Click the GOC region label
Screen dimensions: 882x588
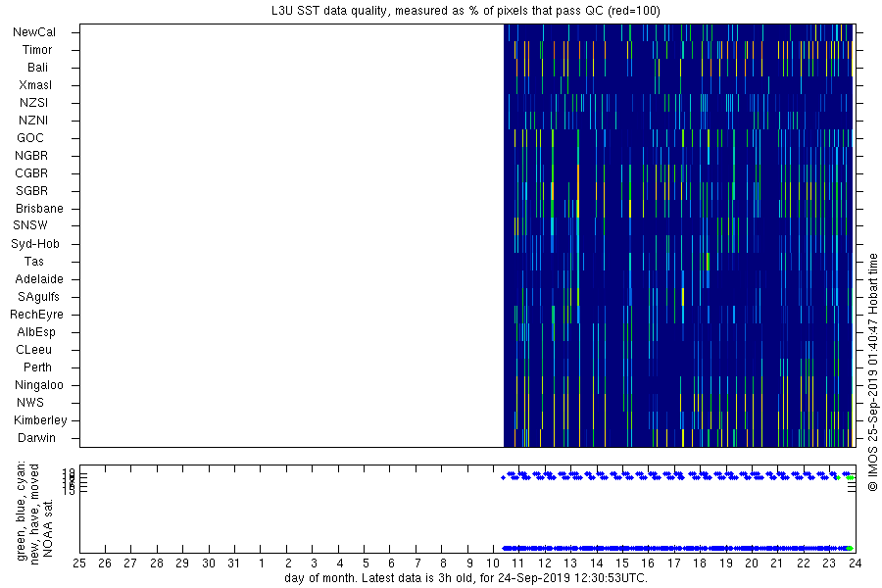pyautogui.click(x=30, y=138)
